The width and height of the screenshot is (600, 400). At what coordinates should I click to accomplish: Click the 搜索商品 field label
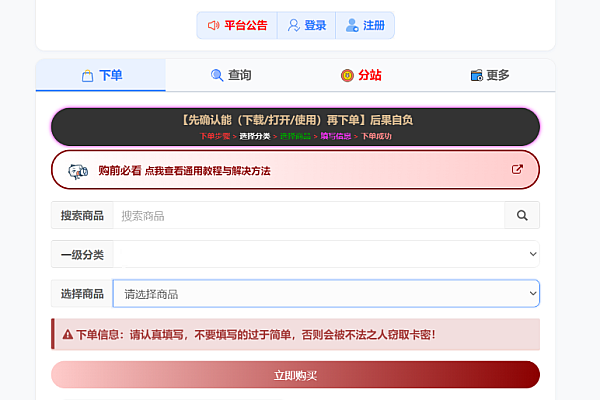point(82,216)
